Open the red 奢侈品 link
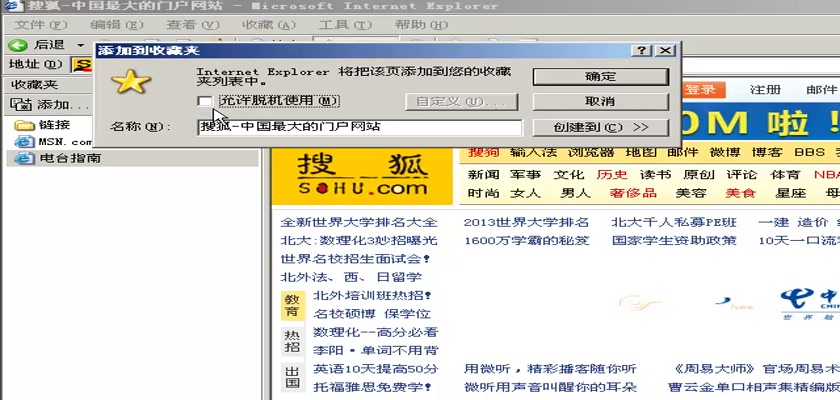840x400 pixels. click(x=633, y=193)
